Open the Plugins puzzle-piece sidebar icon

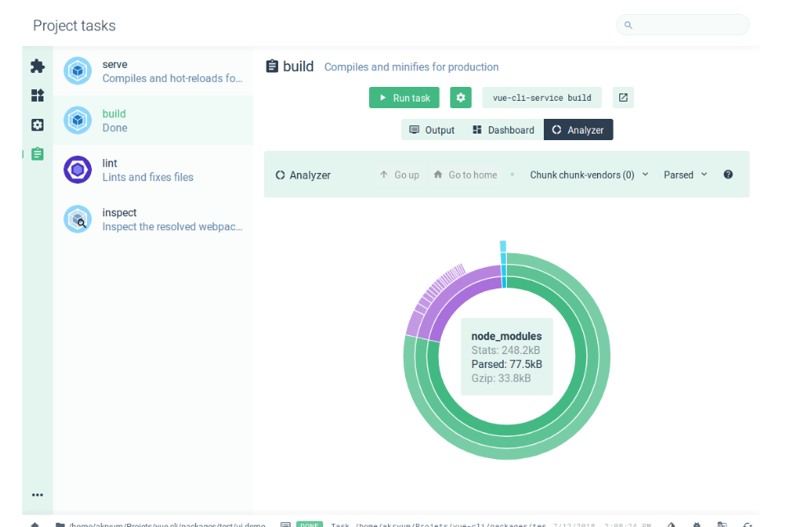coord(37,66)
